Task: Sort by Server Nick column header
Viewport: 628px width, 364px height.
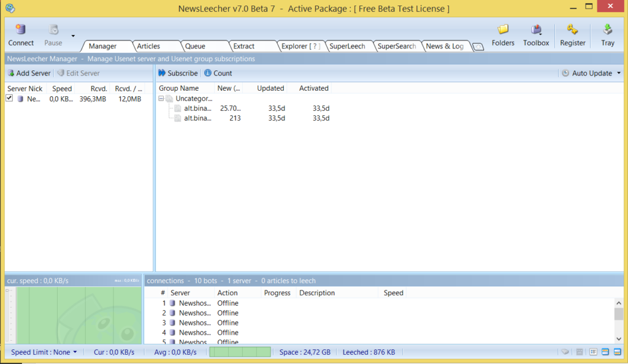Action: click(x=25, y=88)
